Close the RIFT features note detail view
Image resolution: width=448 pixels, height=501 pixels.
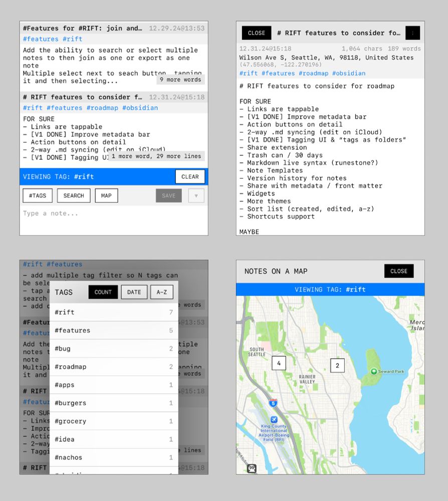(x=257, y=33)
